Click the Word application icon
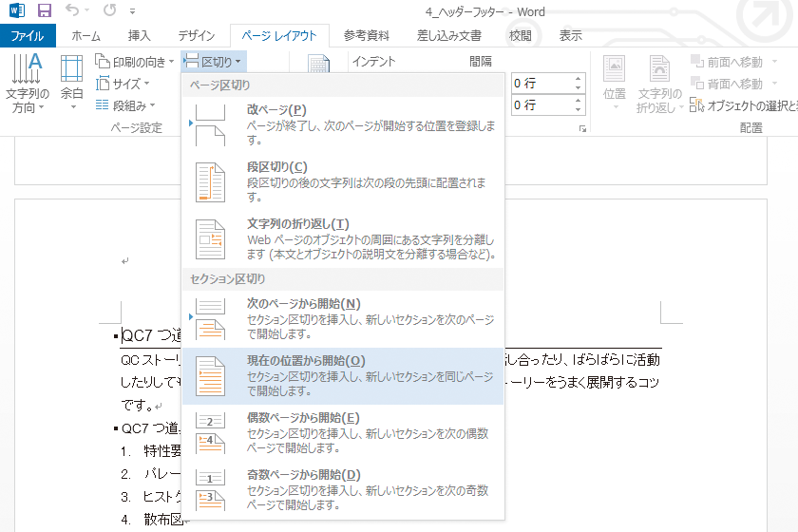This screenshot has width=798, height=532. [17, 10]
